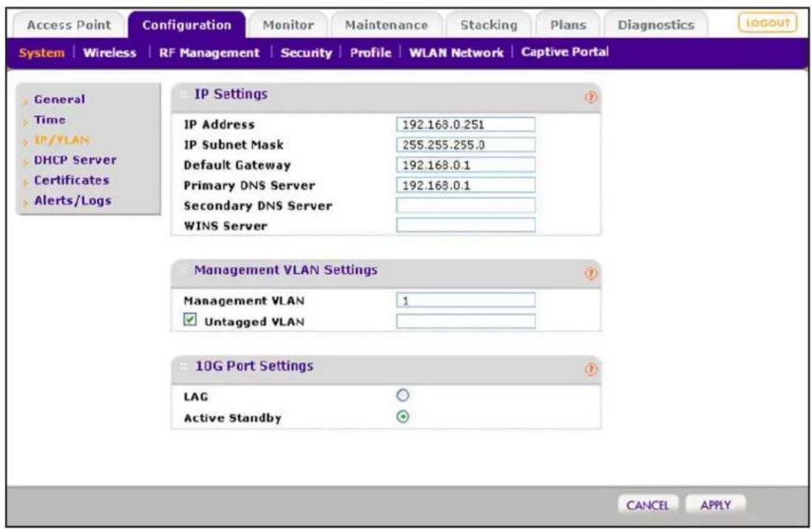Select the LAG radio button
812x529 pixels.
click(402, 395)
